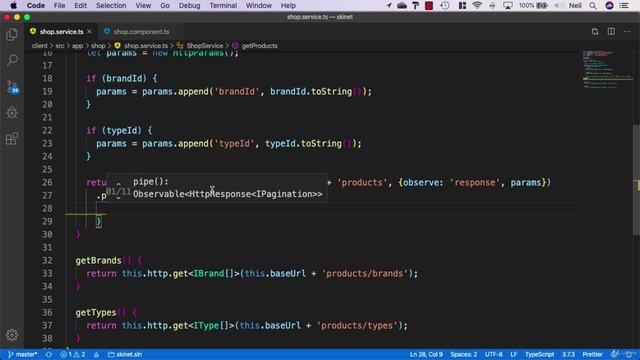Click the compare changes icon in editor toolbar
Screen dimensions: 640x360
(595, 31)
